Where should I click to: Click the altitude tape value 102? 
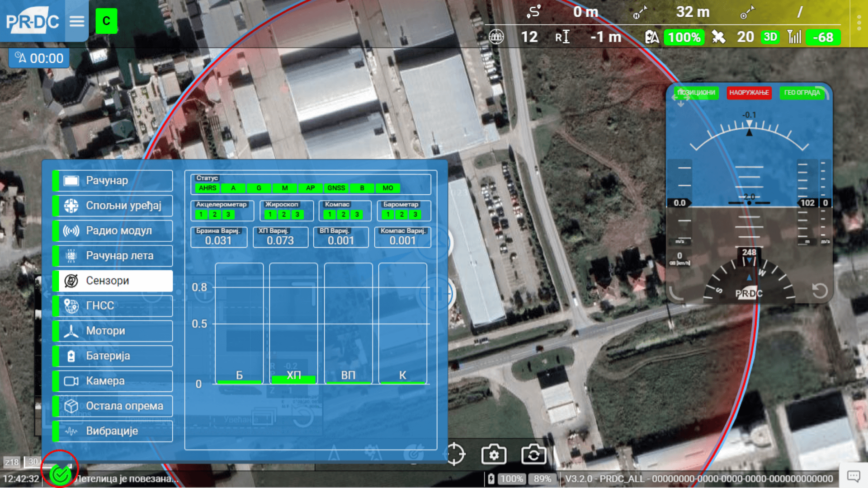[x=807, y=203]
